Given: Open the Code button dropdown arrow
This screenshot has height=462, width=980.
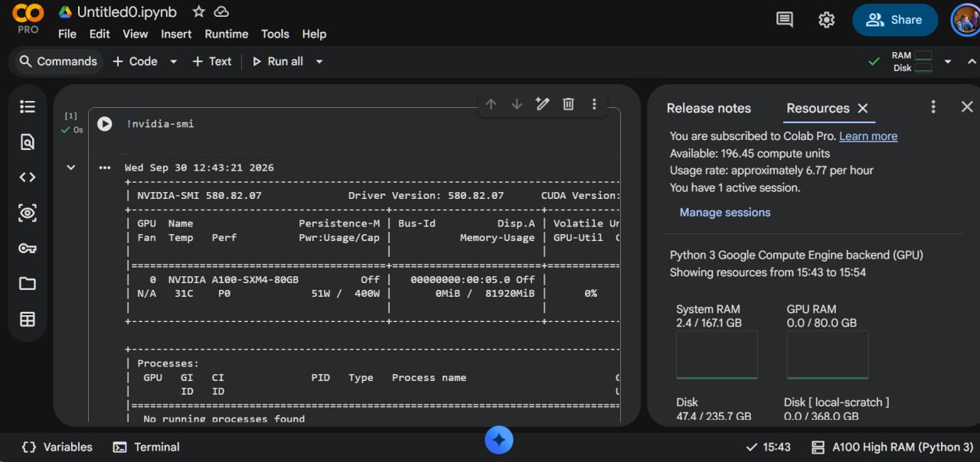Looking at the screenshot, I should pyautogui.click(x=174, y=61).
